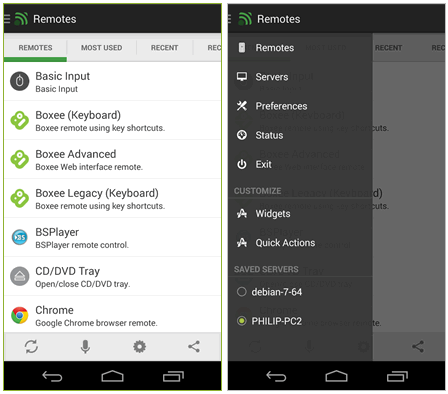Tap the Boxee Legacy (Keyboard) icon
The height and width of the screenshot is (394, 448).
tap(20, 198)
